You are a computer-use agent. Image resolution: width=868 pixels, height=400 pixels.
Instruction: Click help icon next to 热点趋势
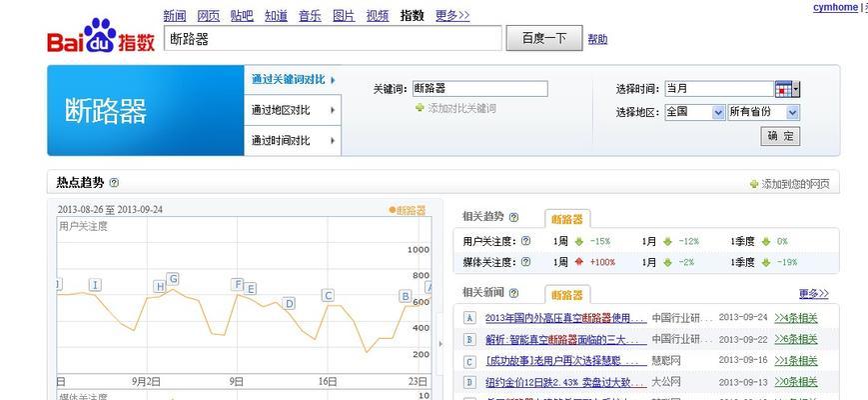coord(114,183)
